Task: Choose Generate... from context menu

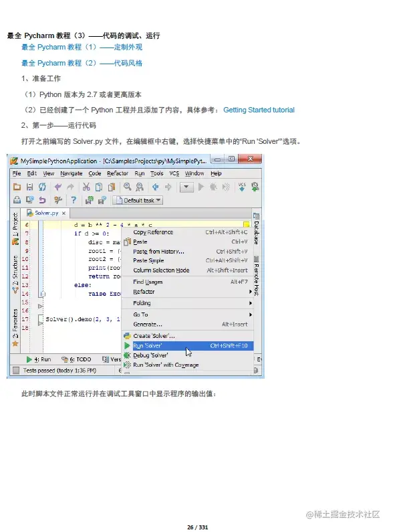Action: pyautogui.click(x=188, y=325)
